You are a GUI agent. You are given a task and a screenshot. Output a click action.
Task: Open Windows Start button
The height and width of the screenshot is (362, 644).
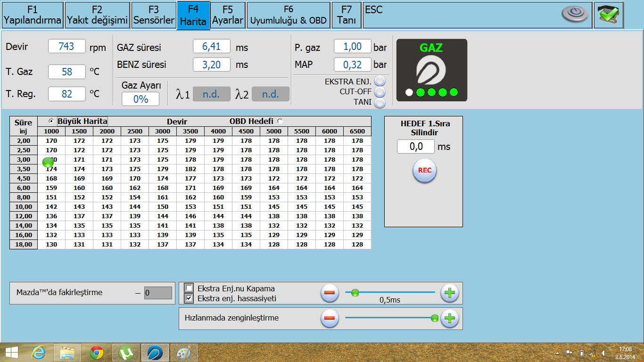click(12, 353)
